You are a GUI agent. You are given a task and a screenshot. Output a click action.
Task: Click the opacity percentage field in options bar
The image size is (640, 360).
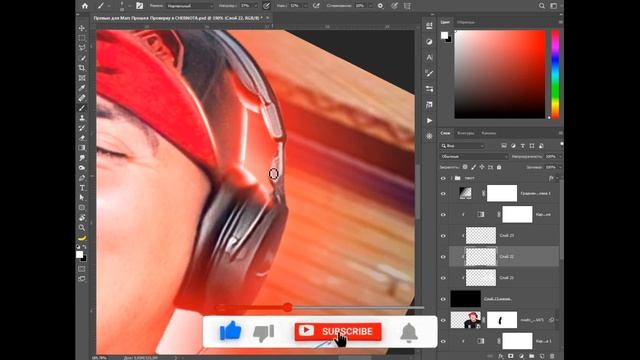click(x=245, y=6)
